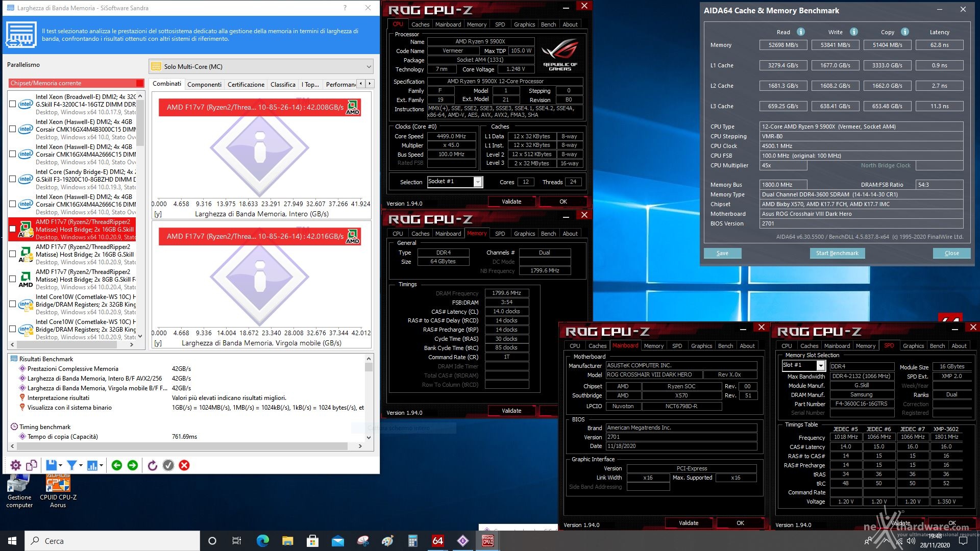Click the blue save disk icon

(51, 465)
